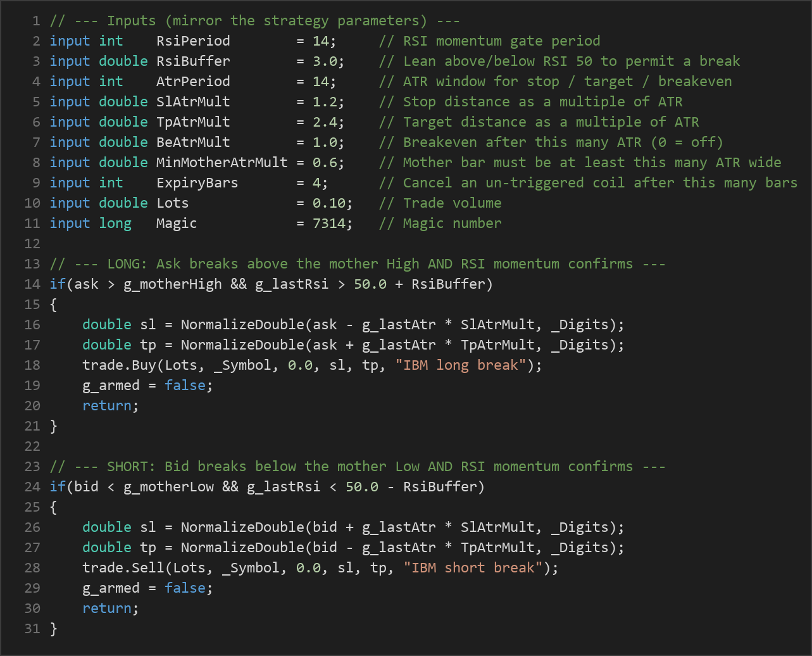Click the Lots input name on line 10
This screenshot has width=812, height=656.
coord(173,203)
